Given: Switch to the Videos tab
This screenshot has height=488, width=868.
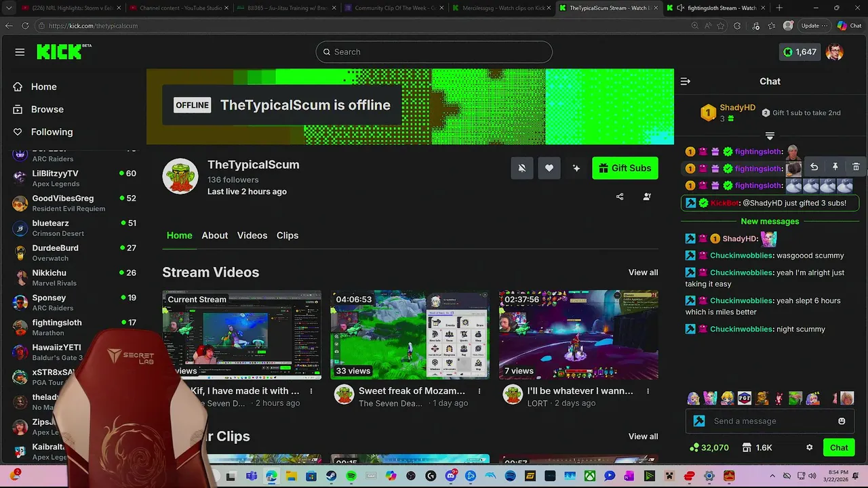Looking at the screenshot, I should (252, 235).
